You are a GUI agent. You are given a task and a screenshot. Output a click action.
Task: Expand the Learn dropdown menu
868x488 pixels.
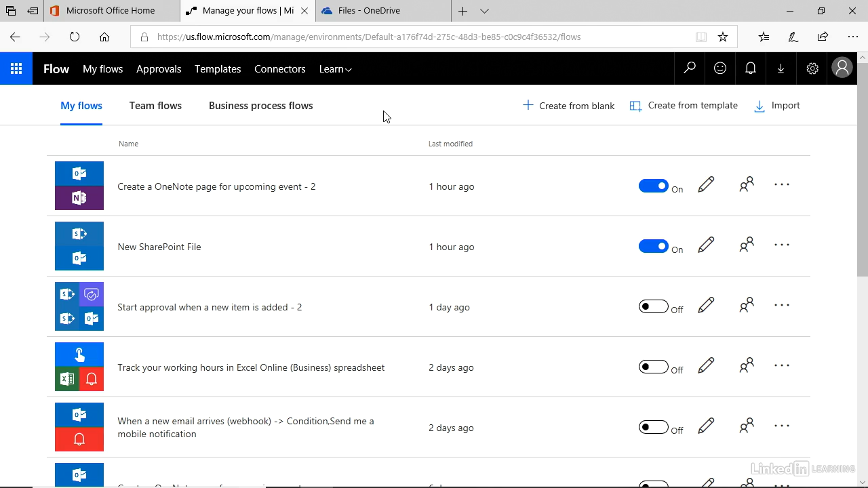[x=335, y=69]
